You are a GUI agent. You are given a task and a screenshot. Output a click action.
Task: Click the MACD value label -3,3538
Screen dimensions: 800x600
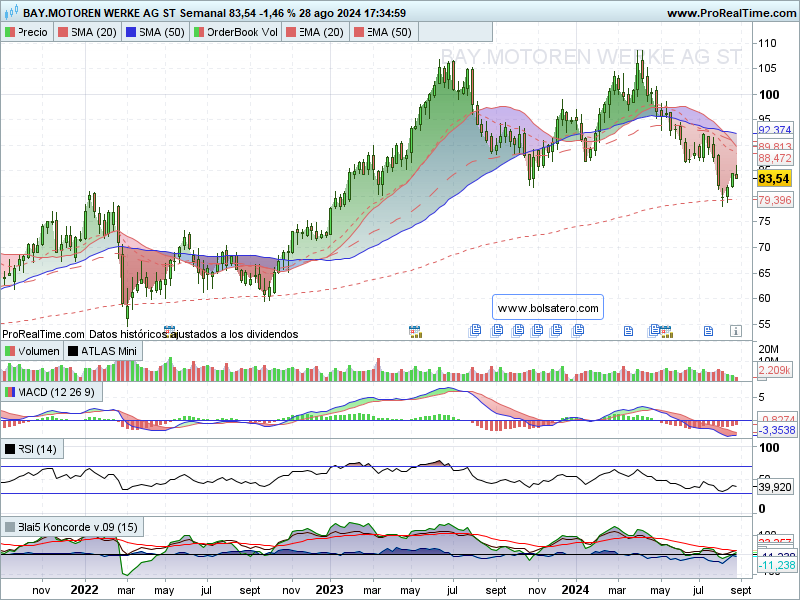tap(776, 430)
